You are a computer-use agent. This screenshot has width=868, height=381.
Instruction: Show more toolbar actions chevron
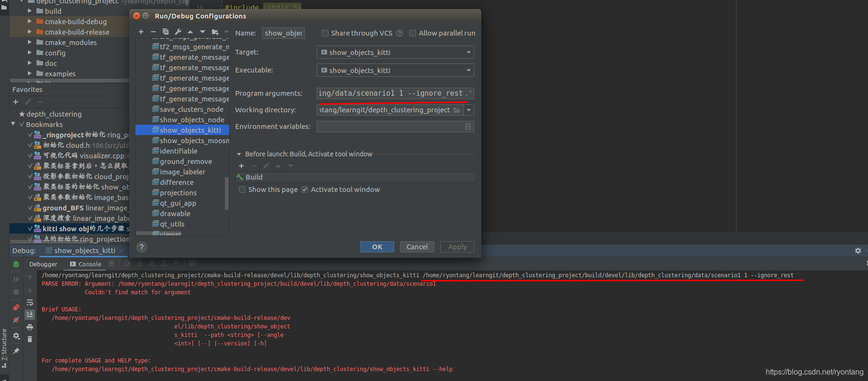[226, 32]
